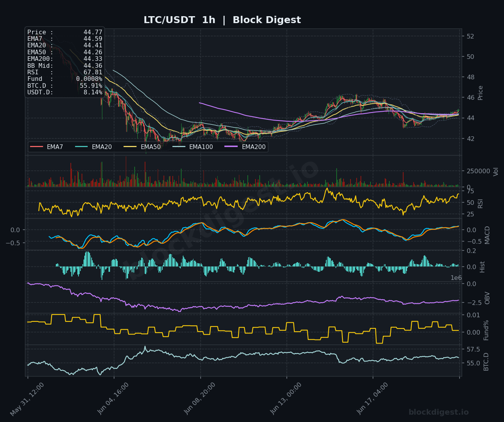
Task: Select the BB Mid 44.36 row
Action: click(65, 66)
